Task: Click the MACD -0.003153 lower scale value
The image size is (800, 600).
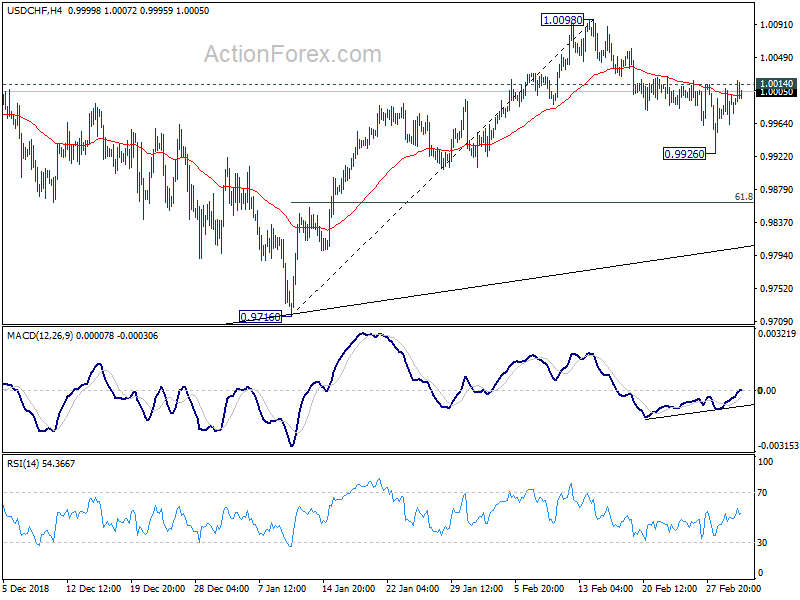Action: [x=778, y=446]
